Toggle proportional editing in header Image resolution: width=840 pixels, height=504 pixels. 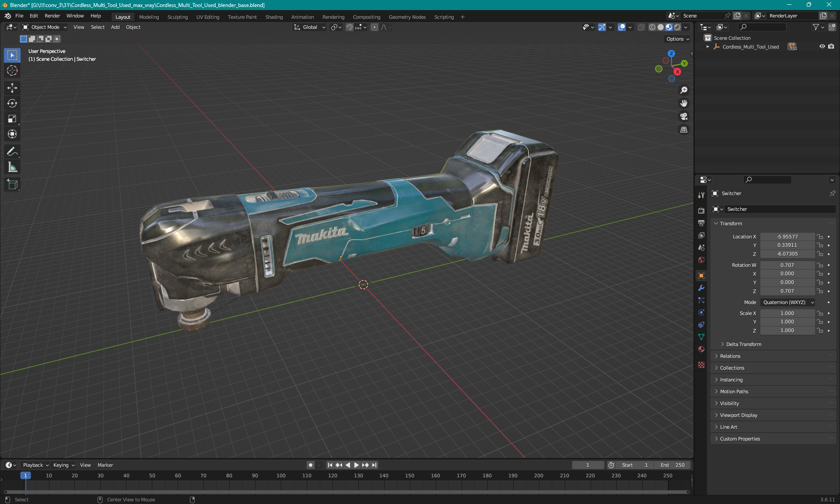(x=374, y=27)
